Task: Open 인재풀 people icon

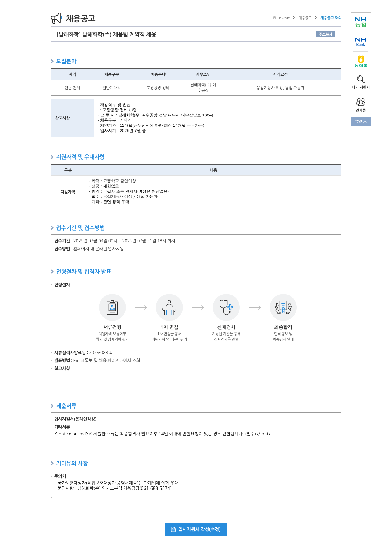Action: [361, 102]
